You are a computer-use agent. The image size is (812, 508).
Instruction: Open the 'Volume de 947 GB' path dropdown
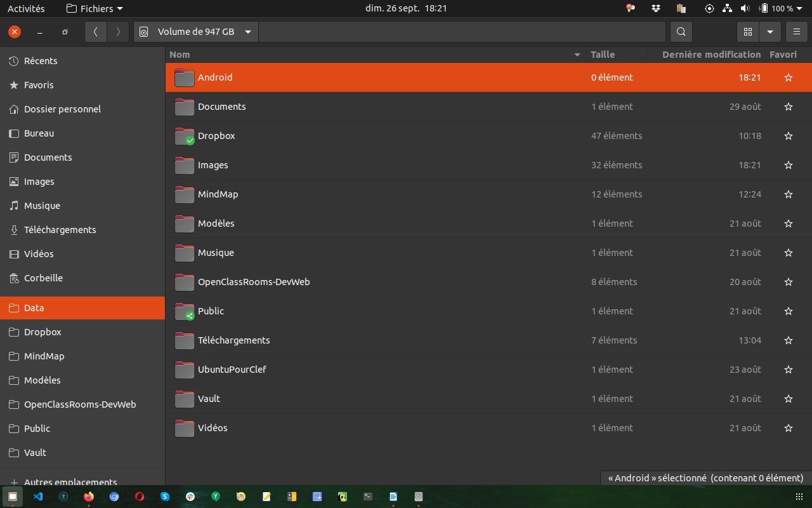tap(196, 32)
